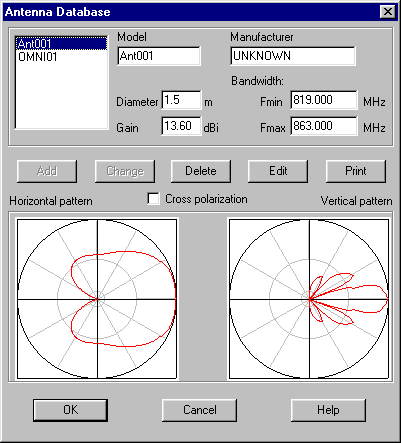Click the Manufacturer input field
401x443 pixels.
click(x=293, y=56)
